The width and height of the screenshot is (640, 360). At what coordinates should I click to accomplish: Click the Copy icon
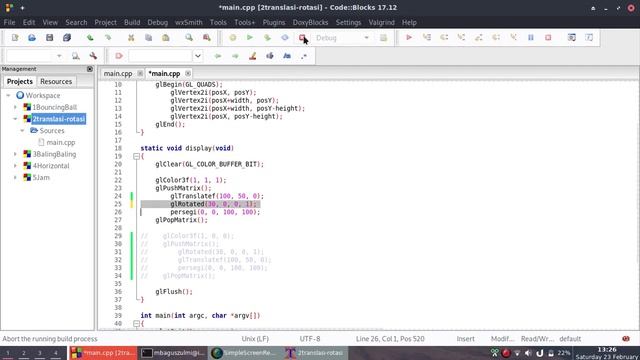coord(149,38)
